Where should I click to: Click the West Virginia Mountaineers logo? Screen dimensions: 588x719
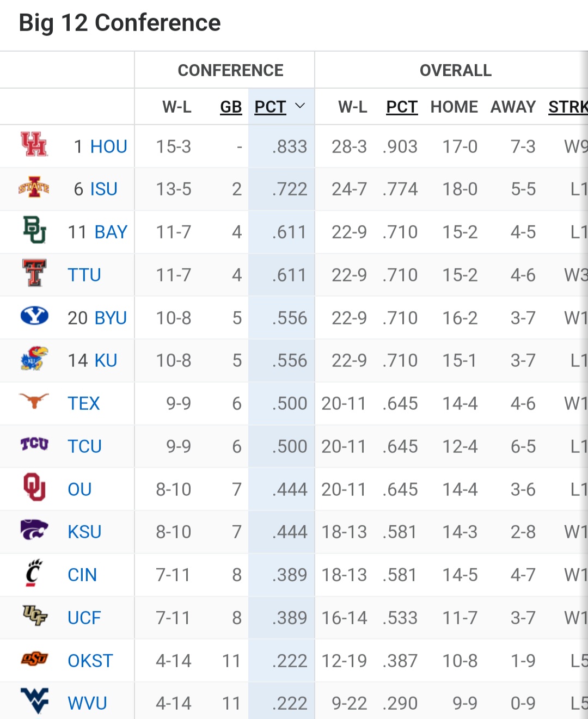coord(34,701)
